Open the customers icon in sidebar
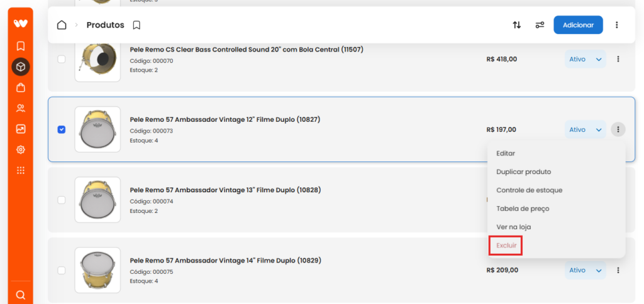 click(x=21, y=108)
